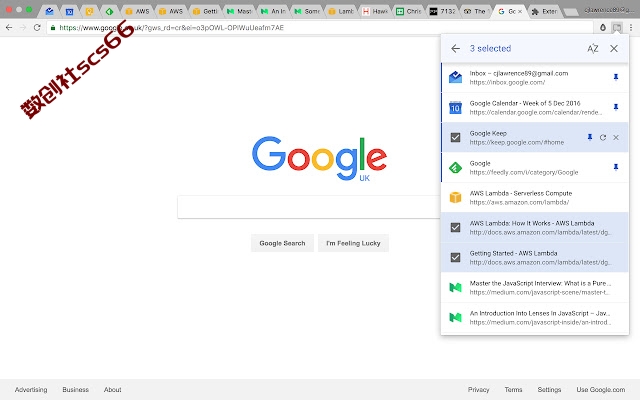Open the Use Google.com footer link
The height and width of the screenshot is (400, 640).
click(x=600, y=390)
